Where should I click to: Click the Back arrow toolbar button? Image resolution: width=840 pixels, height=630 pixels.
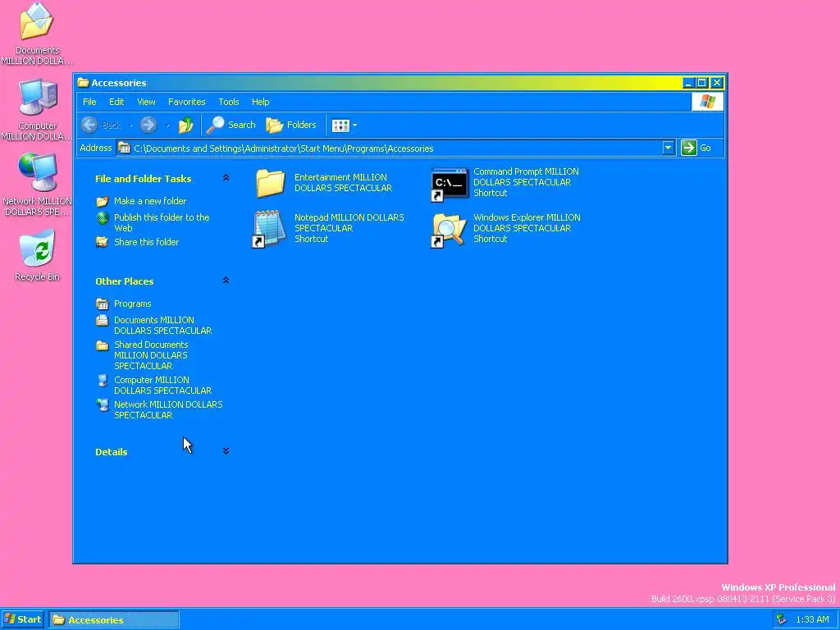pos(89,125)
